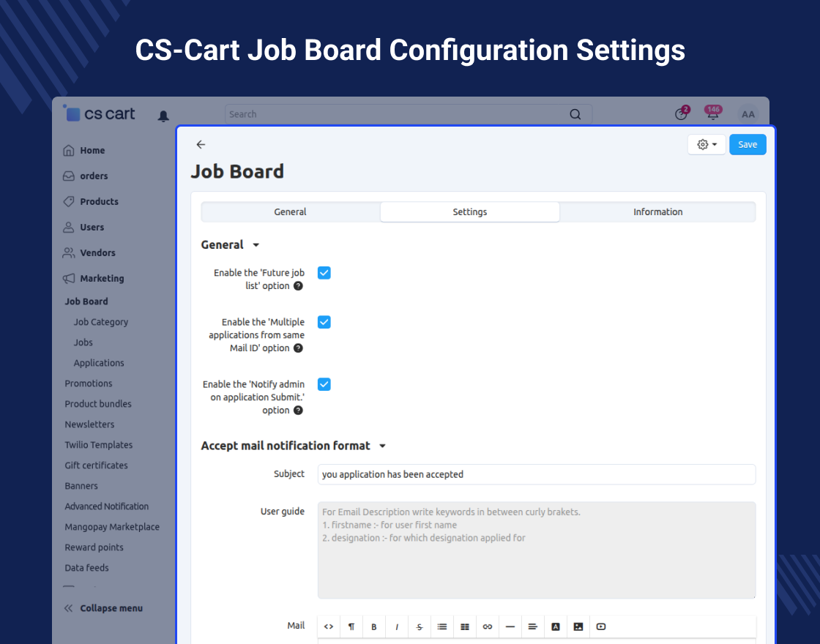Image resolution: width=820 pixels, height=644 pixels.
Task: Toggle bold formatting in Mail editor
Action: (x=374, y=626)
